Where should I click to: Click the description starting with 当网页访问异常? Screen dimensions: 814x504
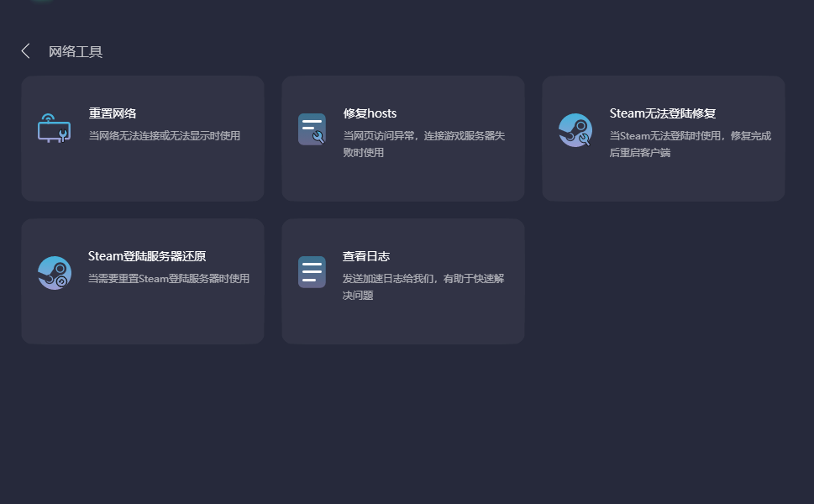tap(423, 144)
